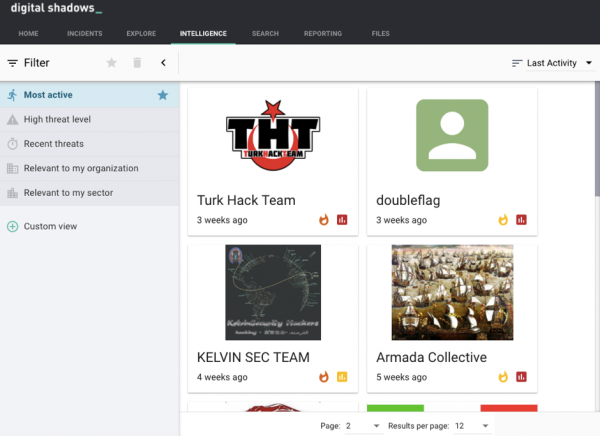Click '3 weeks ago' on Turk Hack Team card
Viewport: 600px width, 436px height.
click(x=222, y=220)
